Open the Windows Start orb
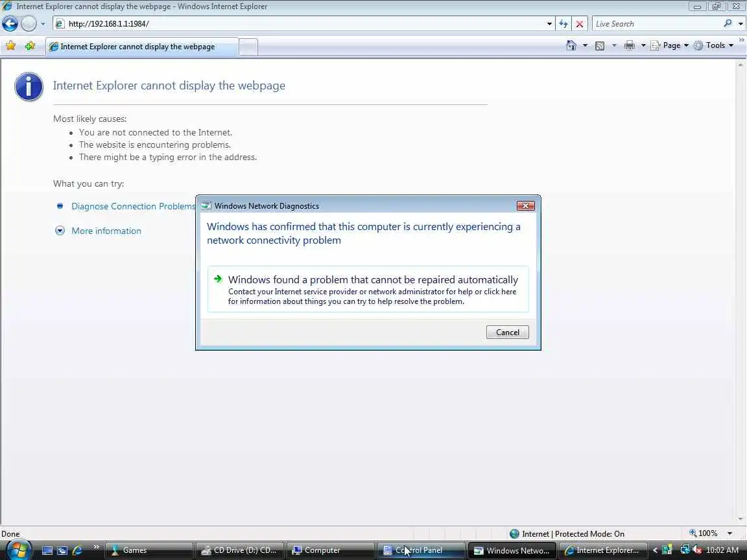The image size is (747, 560). pos(19,550)
